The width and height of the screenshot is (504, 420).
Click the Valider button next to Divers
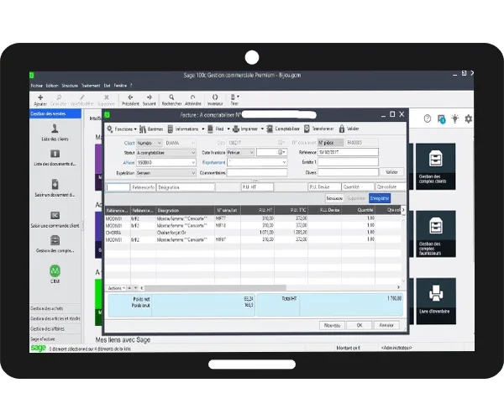point(391,172)
